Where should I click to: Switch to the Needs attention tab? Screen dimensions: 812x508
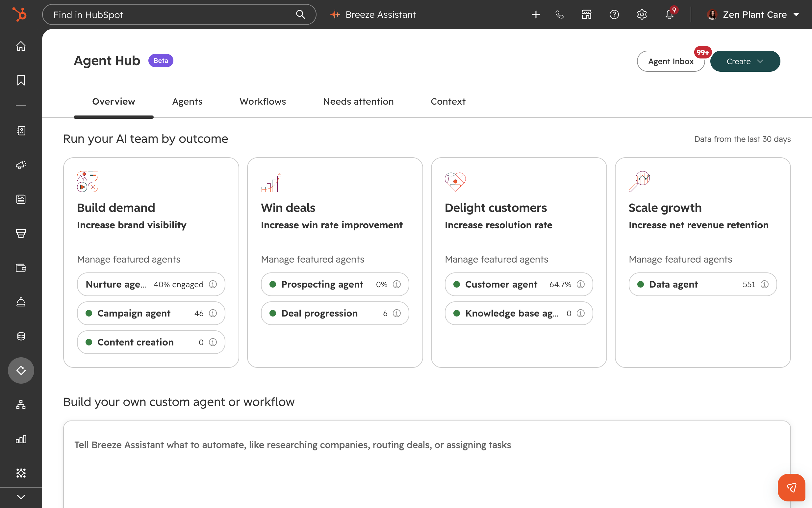(x=358, y=101)
